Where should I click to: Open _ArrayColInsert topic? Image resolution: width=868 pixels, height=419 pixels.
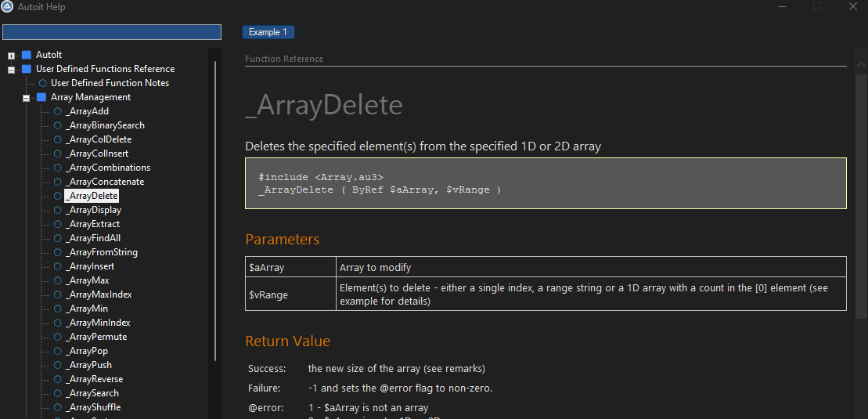[x=96, y=154]
